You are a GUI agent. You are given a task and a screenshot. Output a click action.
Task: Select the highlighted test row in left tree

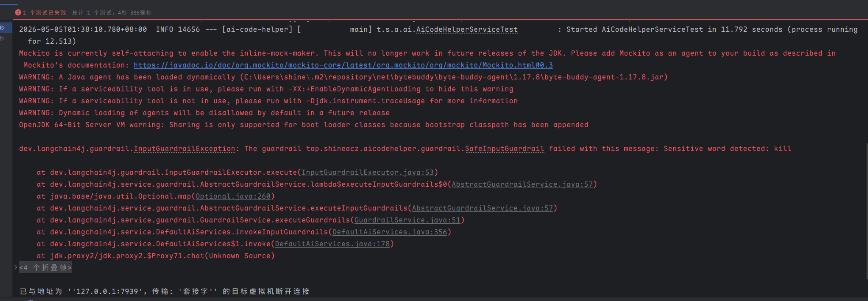pos(6,28)
